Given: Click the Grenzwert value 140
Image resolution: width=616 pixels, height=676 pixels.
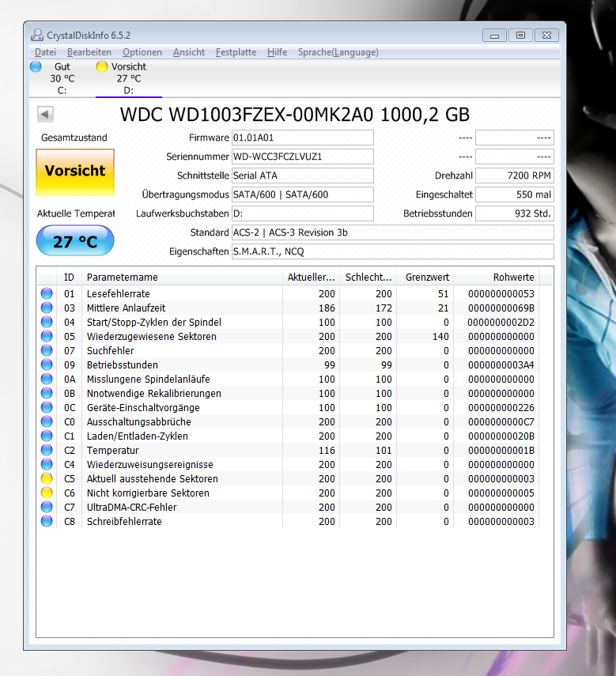Looking at the screenshot, I should 440,336.
